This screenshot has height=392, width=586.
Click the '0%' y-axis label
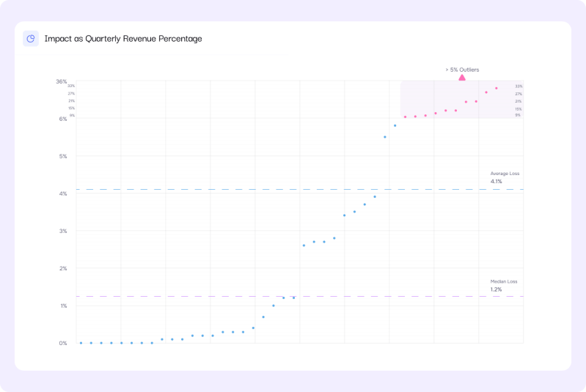[x=63, y=343]
